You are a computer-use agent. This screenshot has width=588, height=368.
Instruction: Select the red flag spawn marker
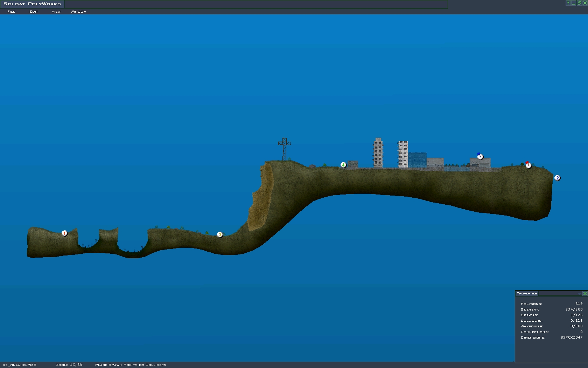point(528,165)
